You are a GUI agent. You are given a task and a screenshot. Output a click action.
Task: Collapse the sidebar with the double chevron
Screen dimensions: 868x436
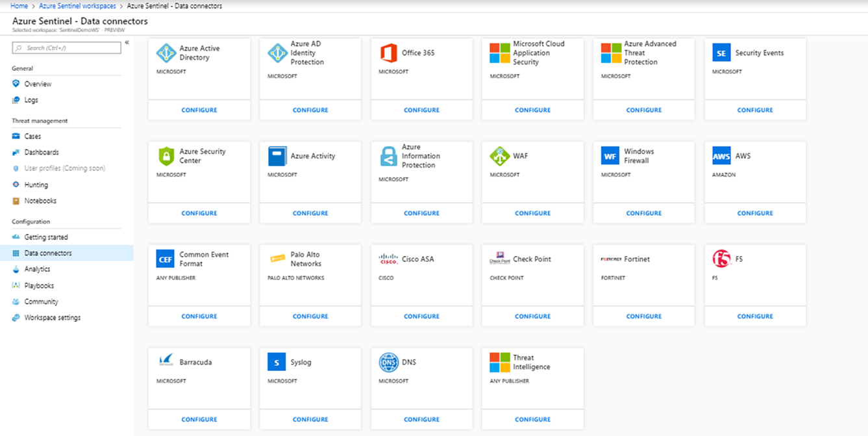tap(127, 42)
